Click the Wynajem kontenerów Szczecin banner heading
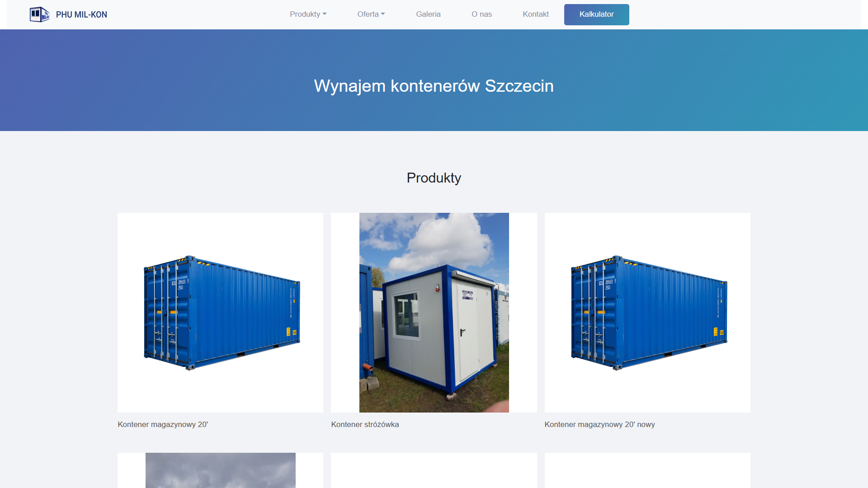This screenshot has width=868, height=488. 434,86
